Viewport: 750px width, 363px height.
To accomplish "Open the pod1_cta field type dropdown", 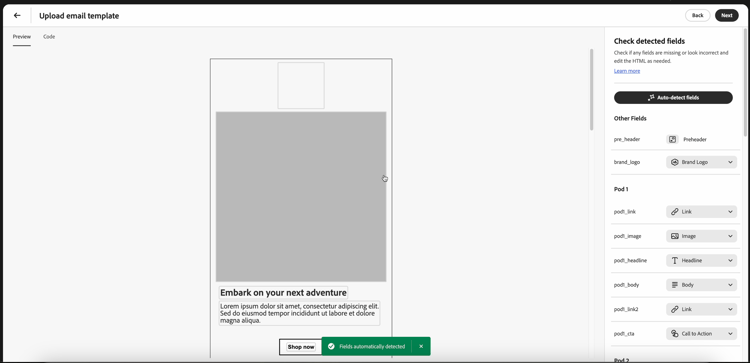I will (x=701, y=334).
